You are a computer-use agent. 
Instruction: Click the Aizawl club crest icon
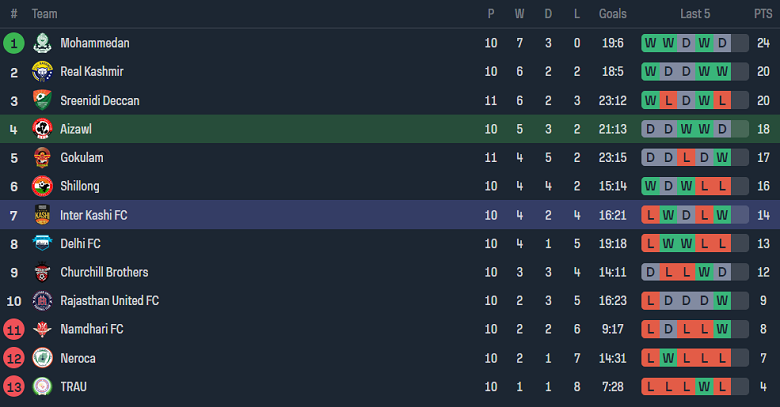[42, 129]
